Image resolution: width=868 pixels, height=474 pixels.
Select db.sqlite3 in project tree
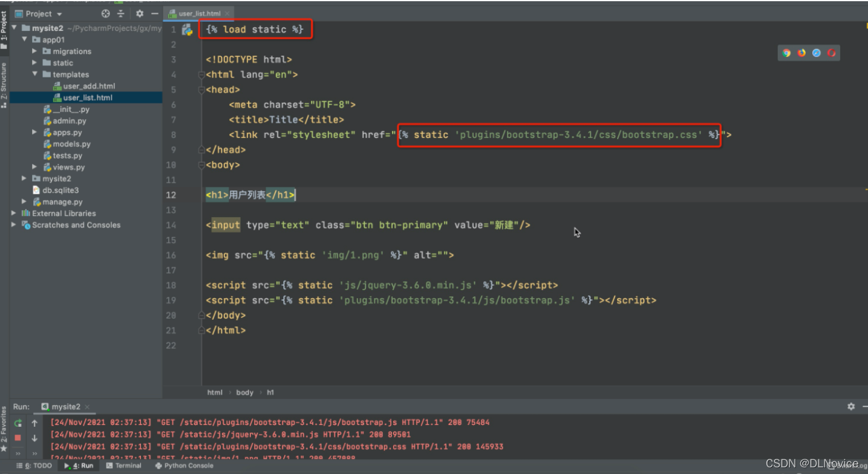pyautogui.click(x=56, y=190)
